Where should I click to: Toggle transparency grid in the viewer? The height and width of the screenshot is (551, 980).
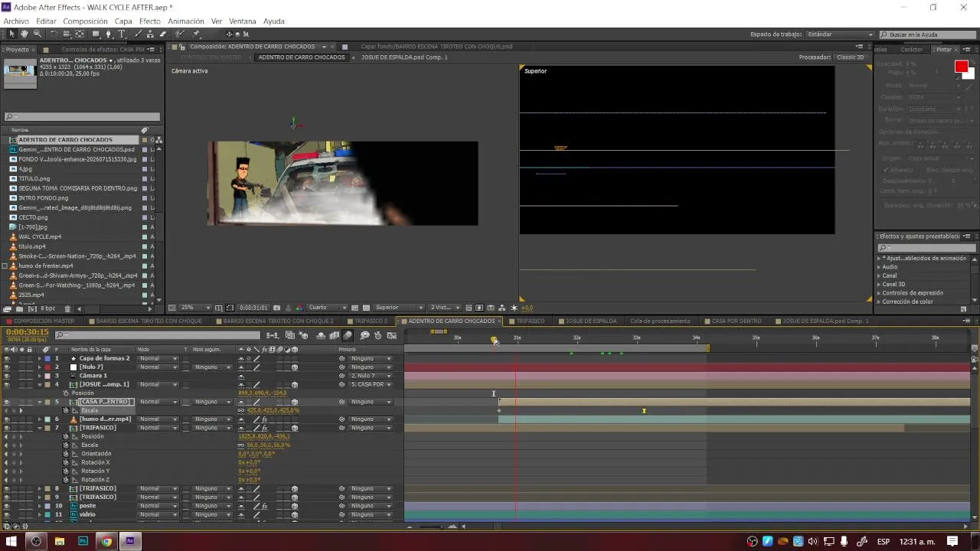pyautogui.click(x=367, y=308)
